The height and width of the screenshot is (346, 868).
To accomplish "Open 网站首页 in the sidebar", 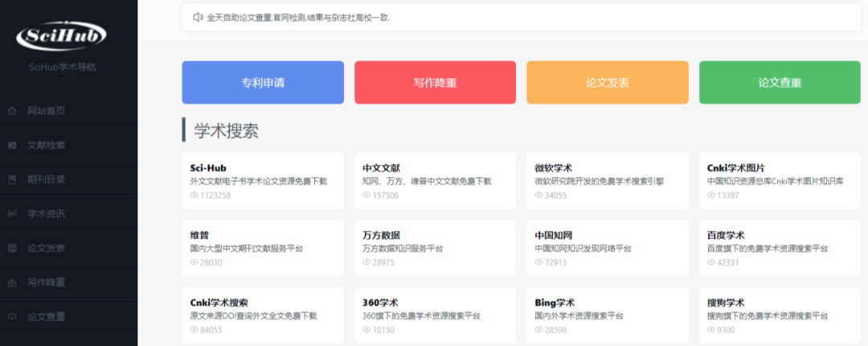I will pos(68,112).
